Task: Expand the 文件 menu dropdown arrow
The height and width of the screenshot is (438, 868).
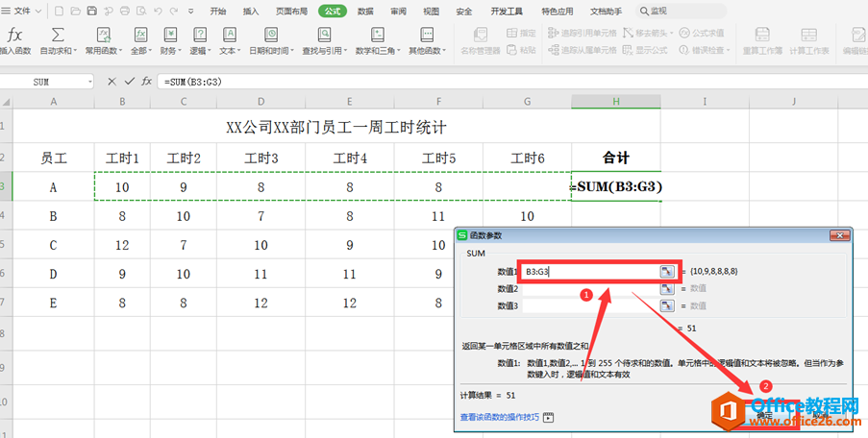Action: click(38, 12)
